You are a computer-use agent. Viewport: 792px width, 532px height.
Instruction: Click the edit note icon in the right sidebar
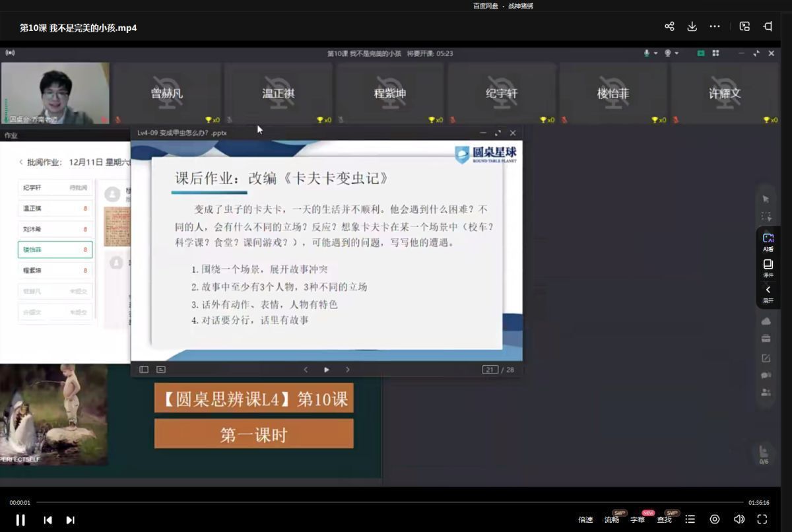(766, 358)
